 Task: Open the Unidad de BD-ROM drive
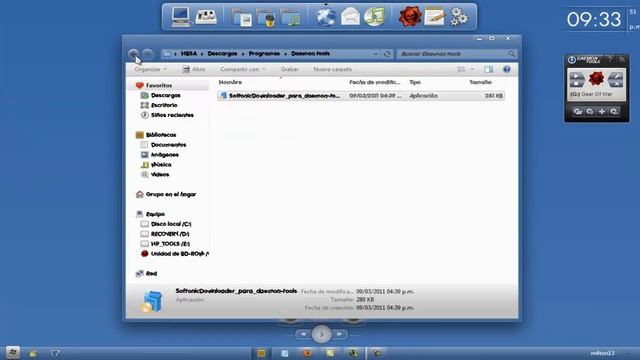[x=179, y=253]
